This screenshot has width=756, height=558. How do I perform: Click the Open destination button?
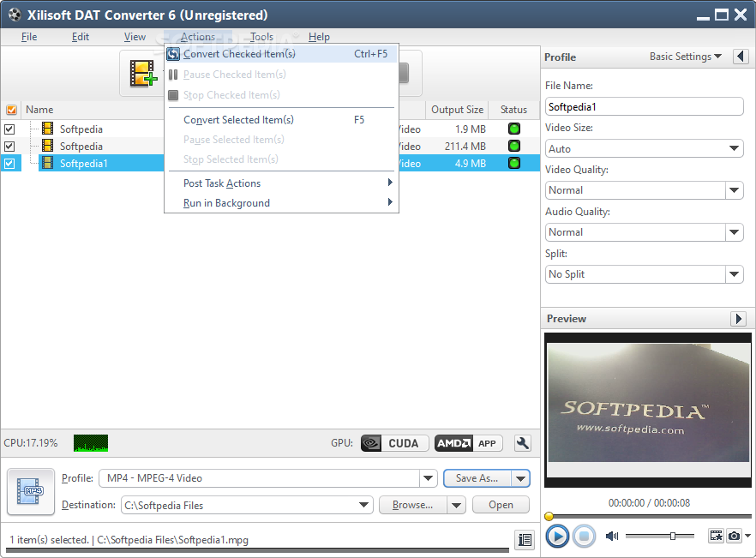pos(501,505)
